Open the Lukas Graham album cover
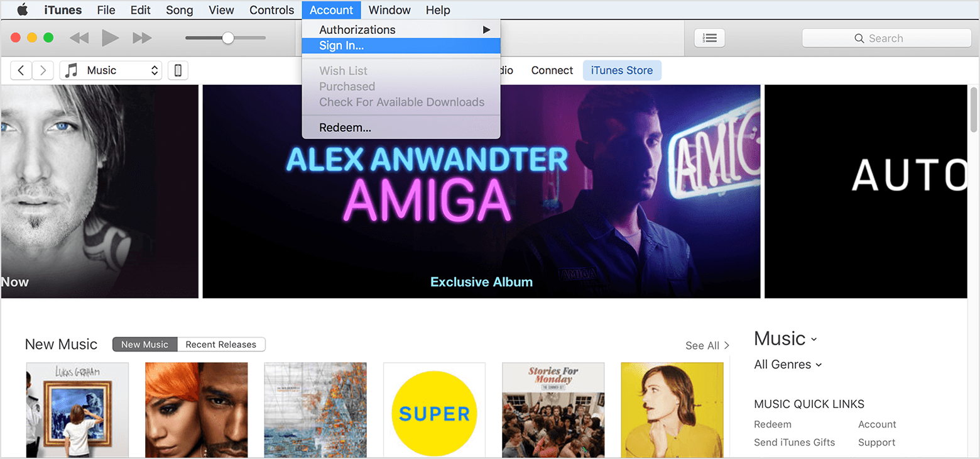980x459 pixels. [77, 410]
